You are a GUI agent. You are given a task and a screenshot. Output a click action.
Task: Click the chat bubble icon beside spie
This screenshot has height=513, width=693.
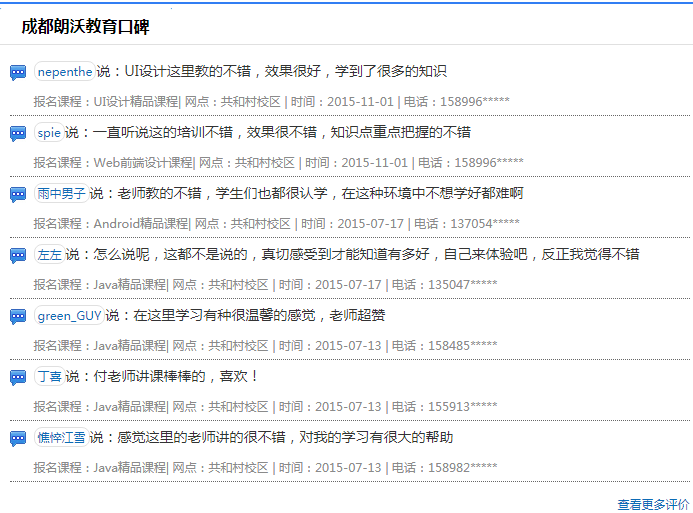pos(18,133)
